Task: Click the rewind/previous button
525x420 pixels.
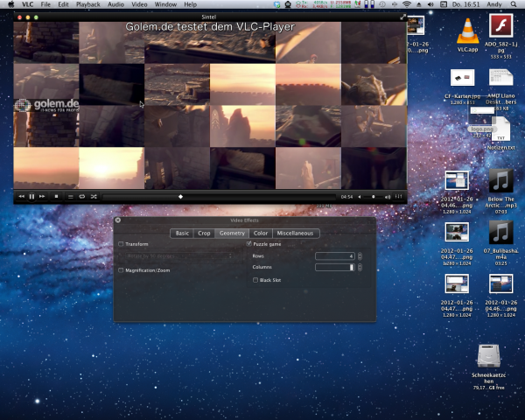Action: pyautogui.click(x=22, y=197)
